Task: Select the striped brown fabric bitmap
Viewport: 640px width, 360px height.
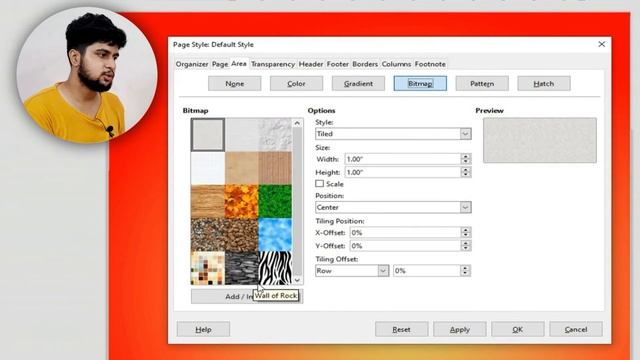Action: point(275,168)
